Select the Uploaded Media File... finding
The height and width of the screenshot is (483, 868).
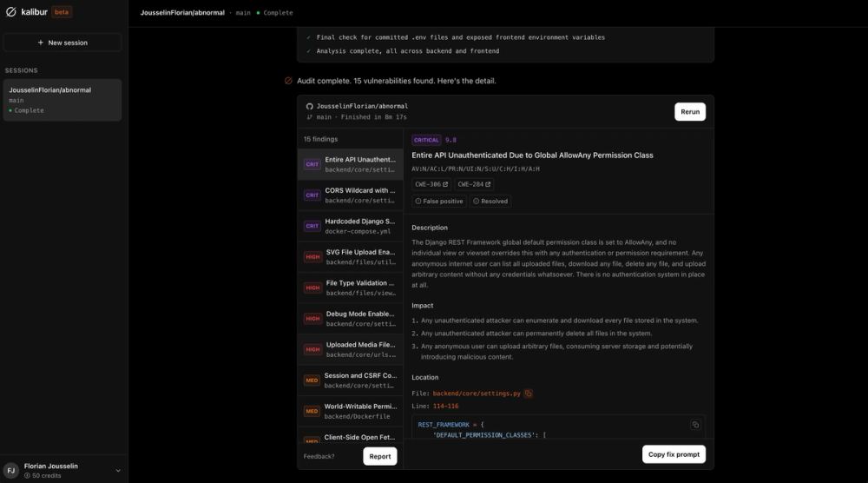click(351, 349)
